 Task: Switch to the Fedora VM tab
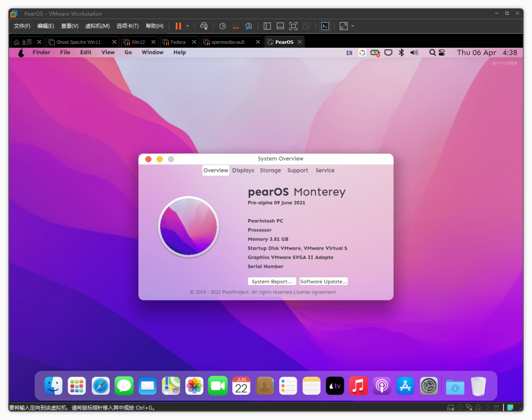tap(178, 42)
